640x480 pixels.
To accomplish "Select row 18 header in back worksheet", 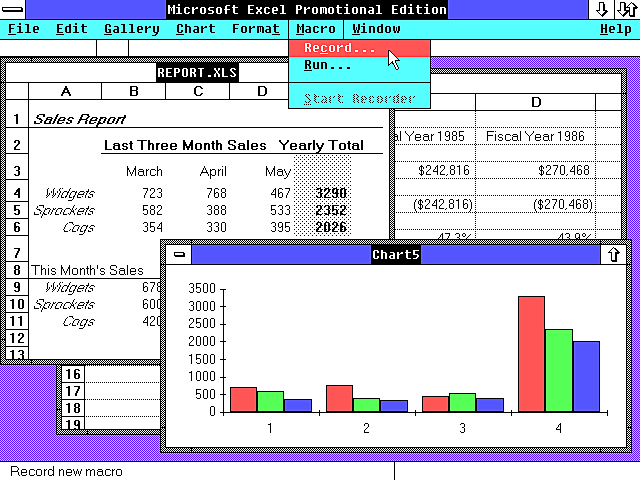I will (73, 408).
